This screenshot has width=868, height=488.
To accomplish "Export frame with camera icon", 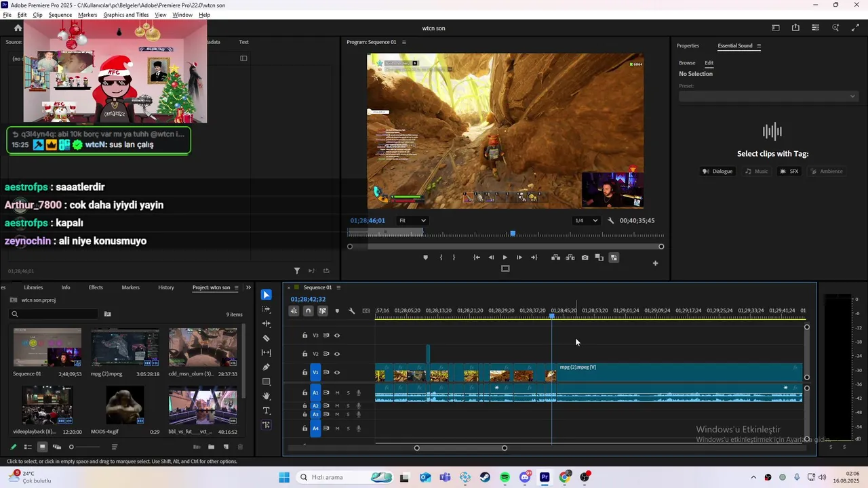I will [x=585, y=258].
